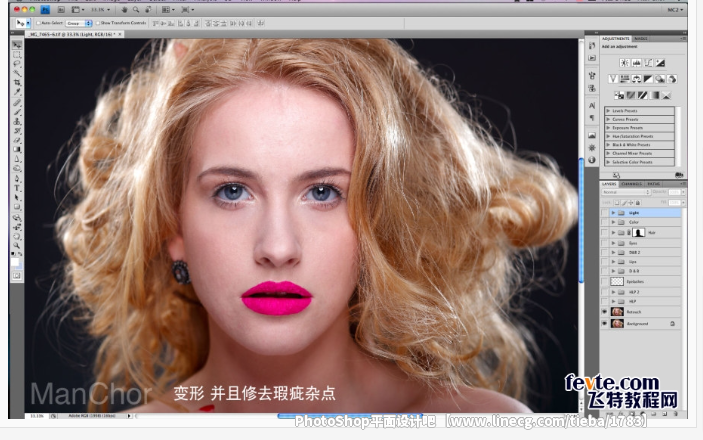This screenshot has height=440, width=703.
Task: Select the Eyedropper tool
Action: click(x=17, y=92)
